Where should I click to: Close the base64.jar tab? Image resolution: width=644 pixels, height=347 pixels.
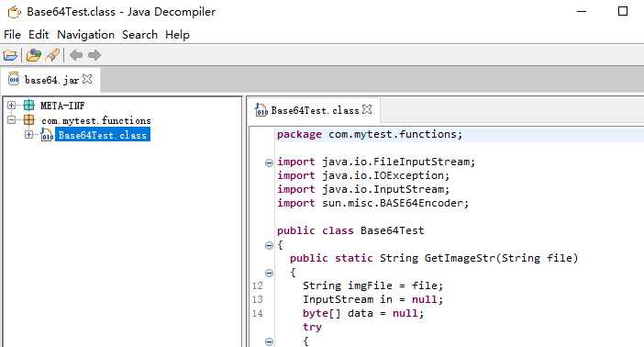pyautogui.click(x=87, y=79)
